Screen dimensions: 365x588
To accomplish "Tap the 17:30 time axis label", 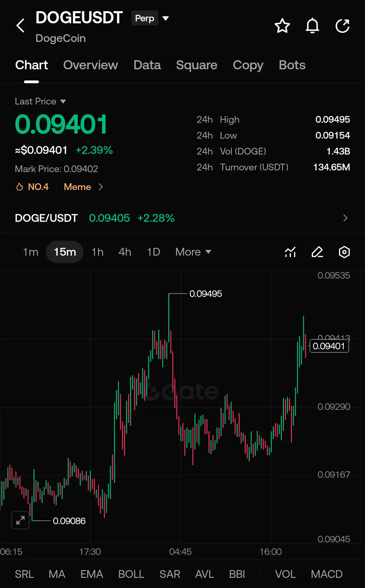I will (x=90, y=552).
